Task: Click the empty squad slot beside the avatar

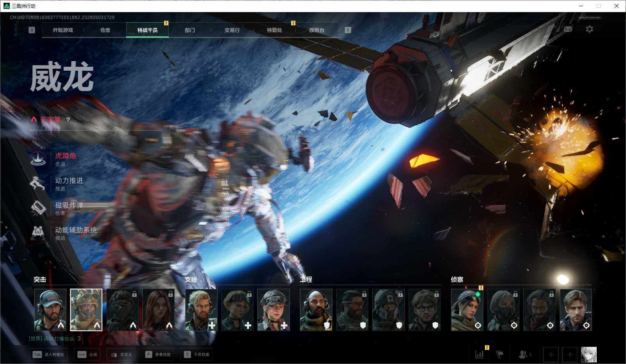Action: coord(569,355)
